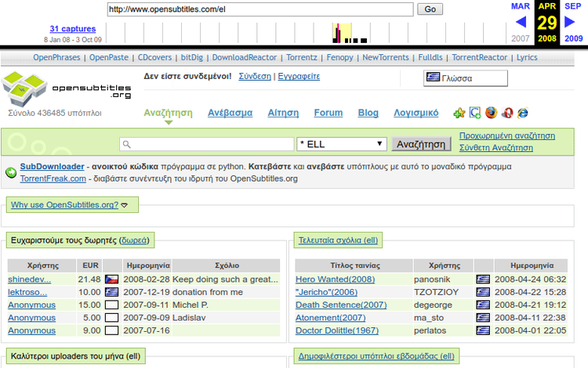This screenshot has width=588, height=368.
Task: Click the Σύνδεση login link
Action: (255, 77)
